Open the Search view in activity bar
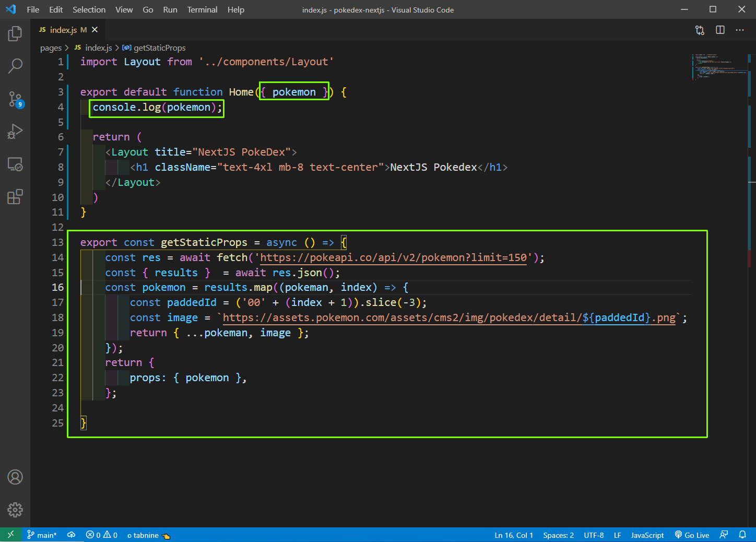Image resolution: width=756 pixels, height=542 pixels. (x=15, y=66)
